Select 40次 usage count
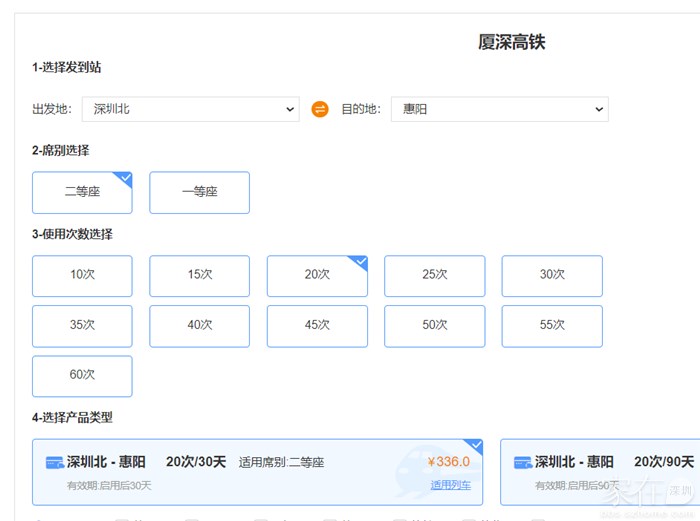Viewport: 700px width, 521px height. pyautogui.click(x=199, y=326)
